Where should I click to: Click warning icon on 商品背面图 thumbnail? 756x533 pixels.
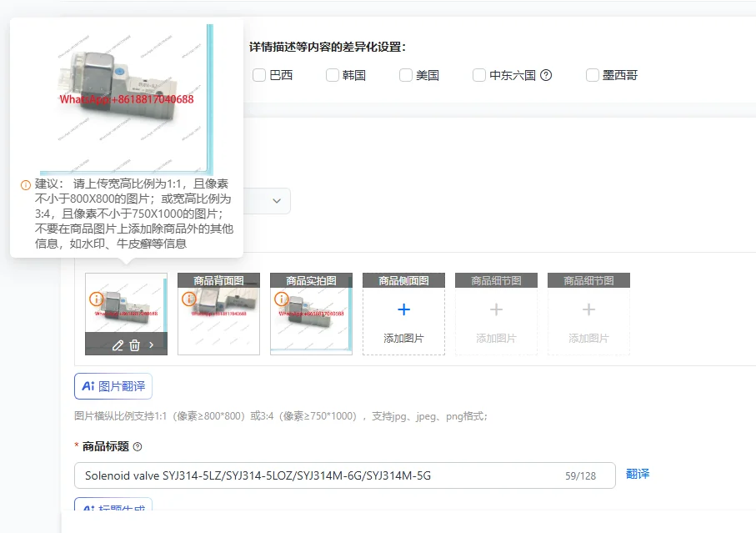(x=188, y=299)
